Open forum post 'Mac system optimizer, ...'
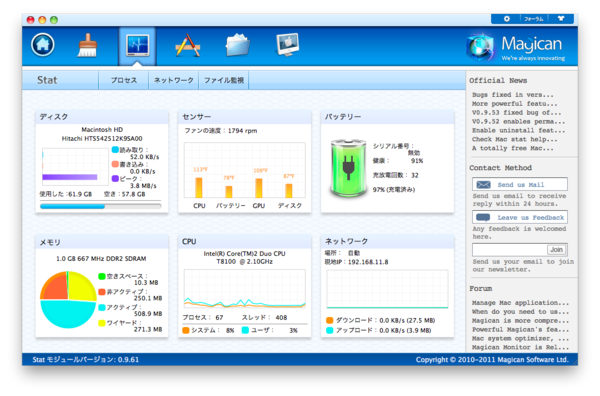 520,339
